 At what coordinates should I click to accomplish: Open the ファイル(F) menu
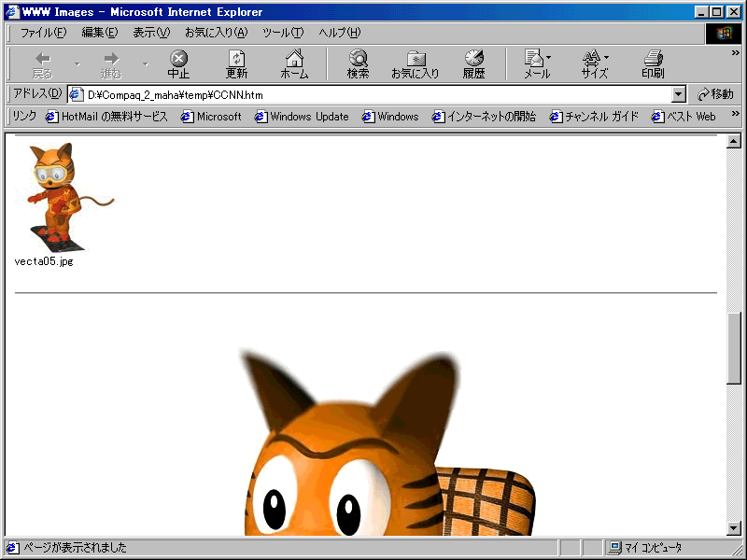point(43,33)
